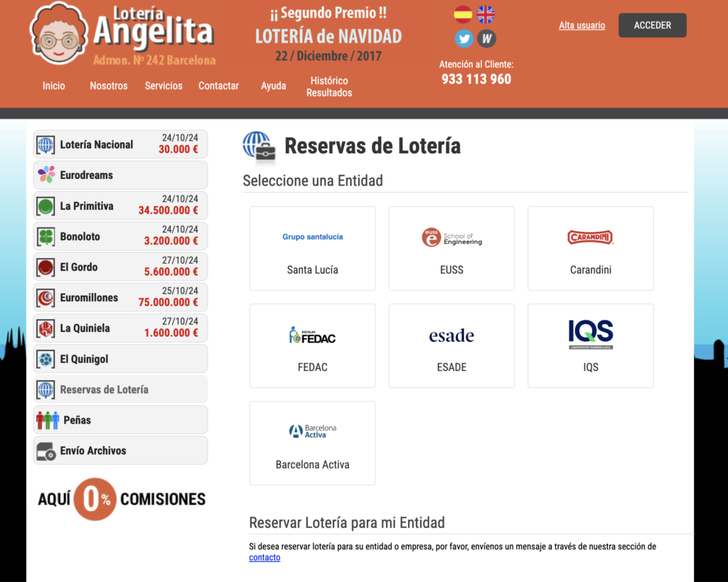Image resolution: width=728 pixels, height=582 pixels.
Task: Open the Envío Archivos sidebar label
Action: (93, 451)
